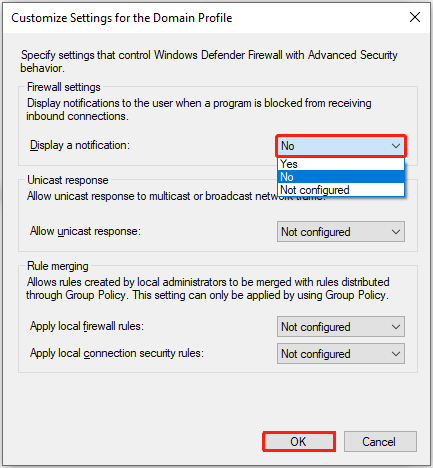Click the "Apply local firewall rules:" label
This screenshot has height=468, width=433.
87,326
